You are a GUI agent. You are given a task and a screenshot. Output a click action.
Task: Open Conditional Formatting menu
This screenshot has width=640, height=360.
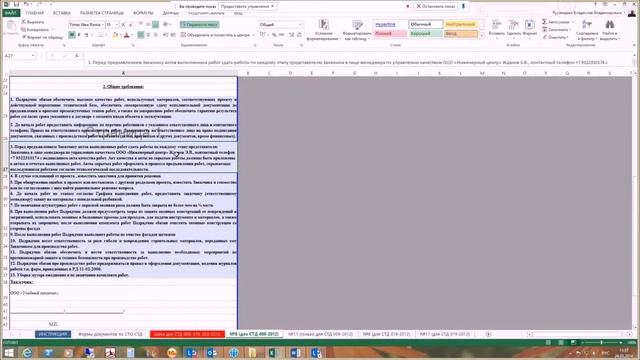(324, 30)
